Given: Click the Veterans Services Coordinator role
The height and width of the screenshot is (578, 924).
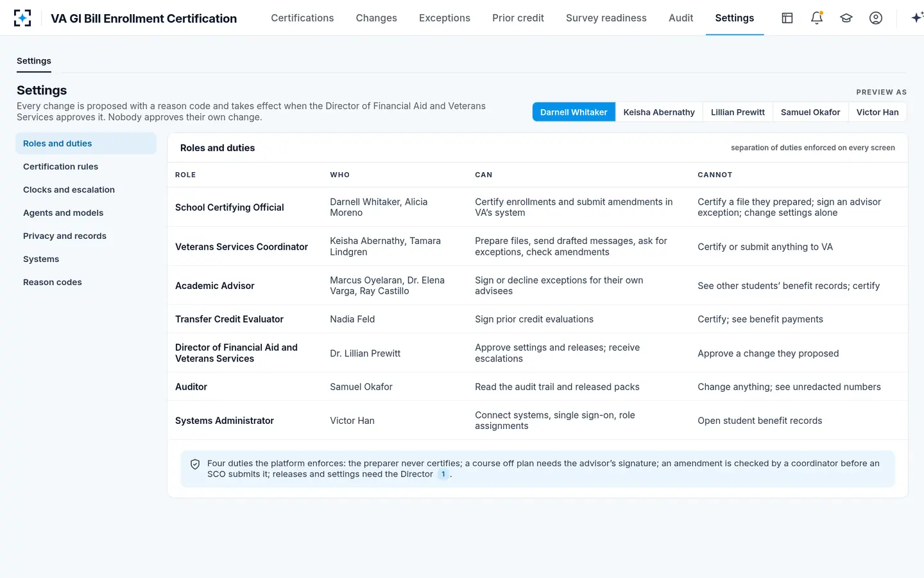Looking at the screenshot, I should pos(241,247).
